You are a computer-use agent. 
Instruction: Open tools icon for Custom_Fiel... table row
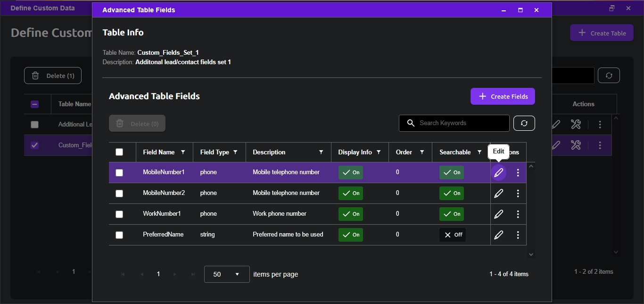pyautogui.click(x=575, y=145)
